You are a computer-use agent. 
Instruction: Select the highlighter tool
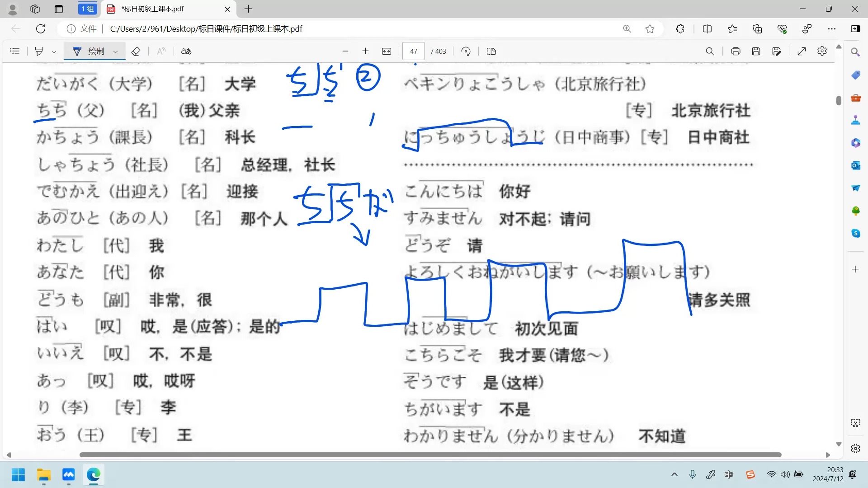pyautogui.click(x=39, y=51)
